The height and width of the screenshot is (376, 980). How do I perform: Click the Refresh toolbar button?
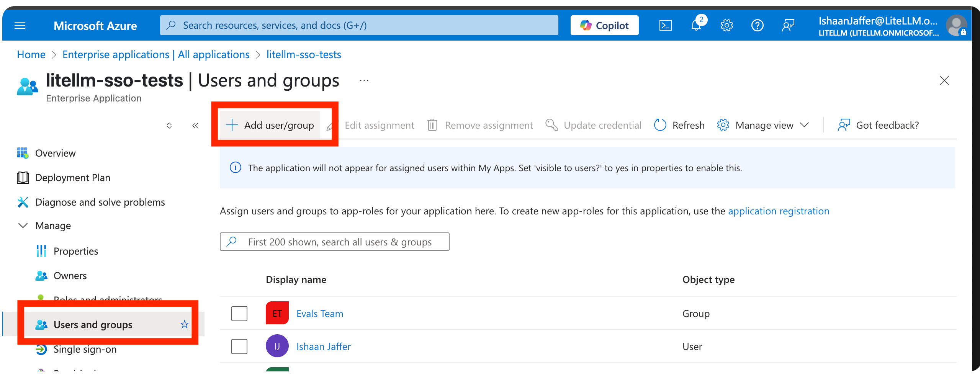[x=679, y=125]
